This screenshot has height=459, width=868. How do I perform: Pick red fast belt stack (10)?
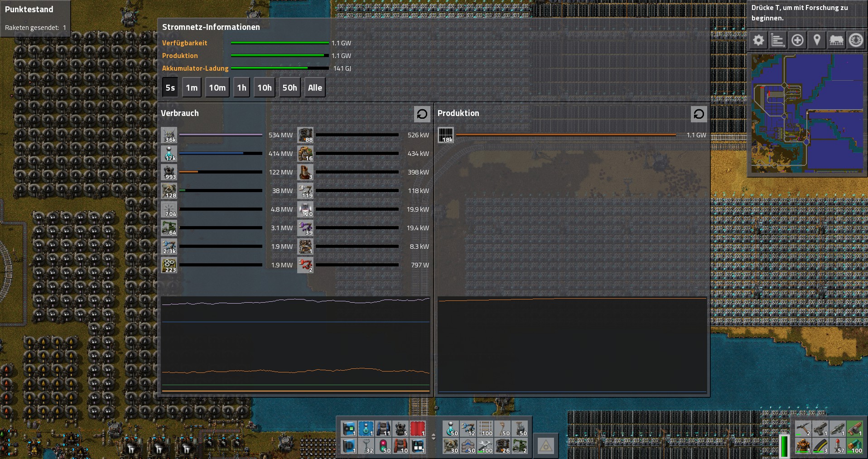coord(400,446)
